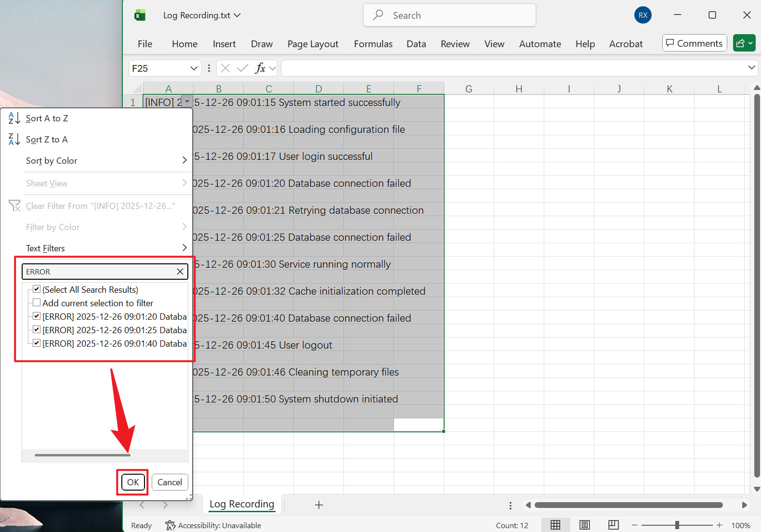Select Normal view icon in status bar
Viewport: 761px width, 532px height.
point(555,525)
